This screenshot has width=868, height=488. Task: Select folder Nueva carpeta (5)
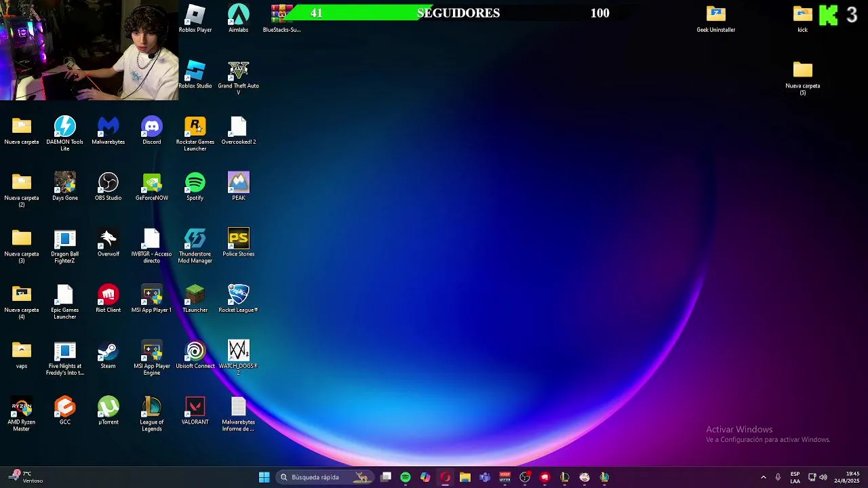coord(803,77)
